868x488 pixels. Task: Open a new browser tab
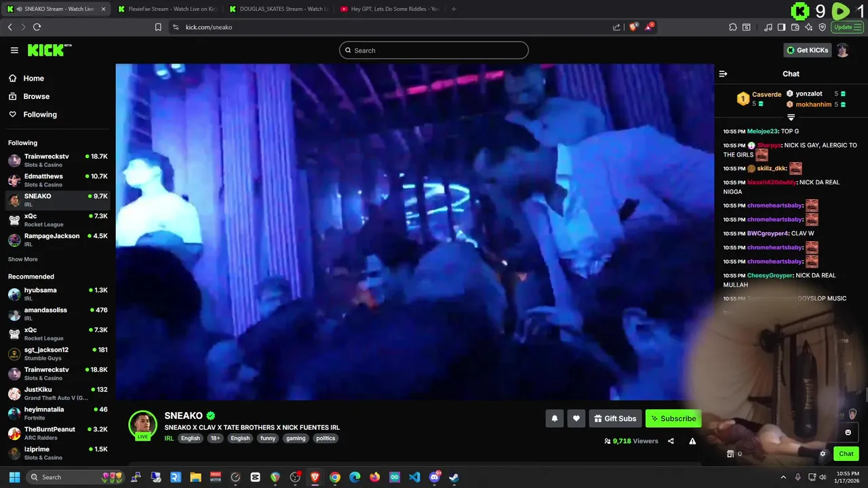click(454, 9)
